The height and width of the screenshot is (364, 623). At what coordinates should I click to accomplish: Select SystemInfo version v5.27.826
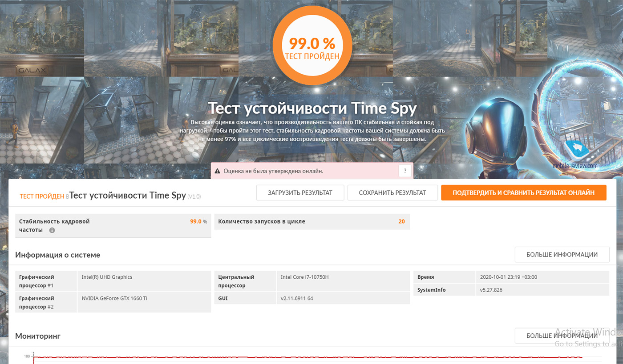(x=491, y=290)
